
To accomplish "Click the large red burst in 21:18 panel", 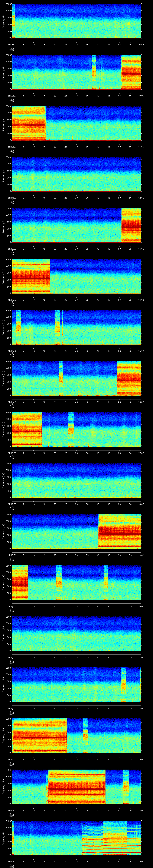I will tap(120, 532).
